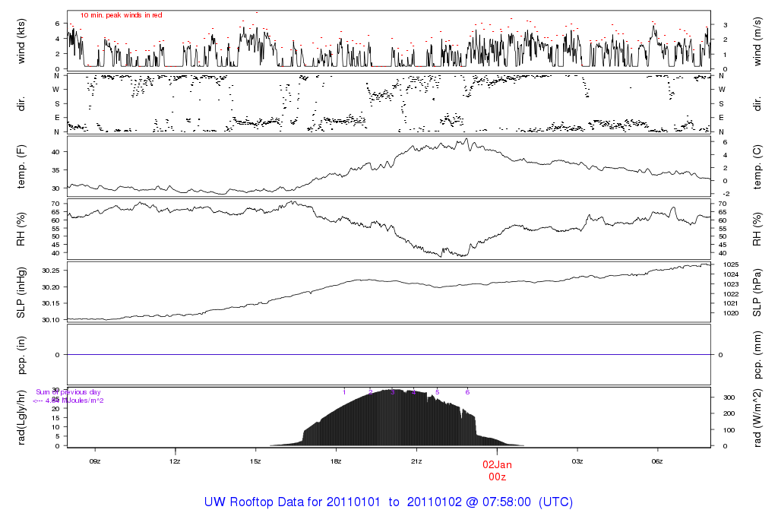Select the 21z tick label

point(416,461)
